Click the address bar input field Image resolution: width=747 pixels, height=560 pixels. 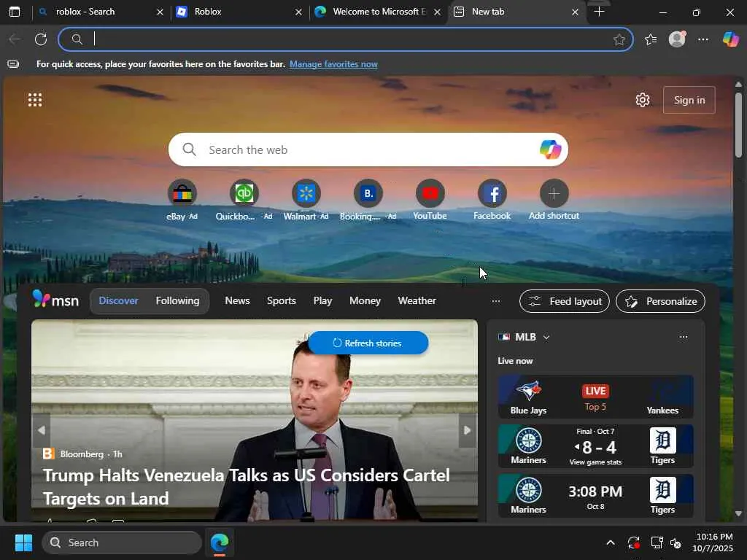pos(346,39)
